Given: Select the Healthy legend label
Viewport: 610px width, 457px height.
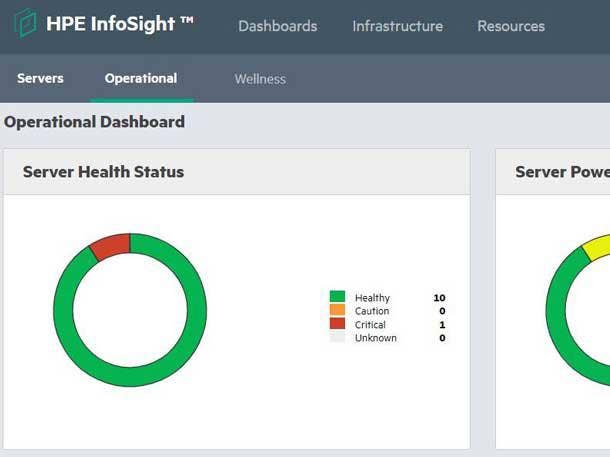Looking at the screenshot, I should click(372, 298).
